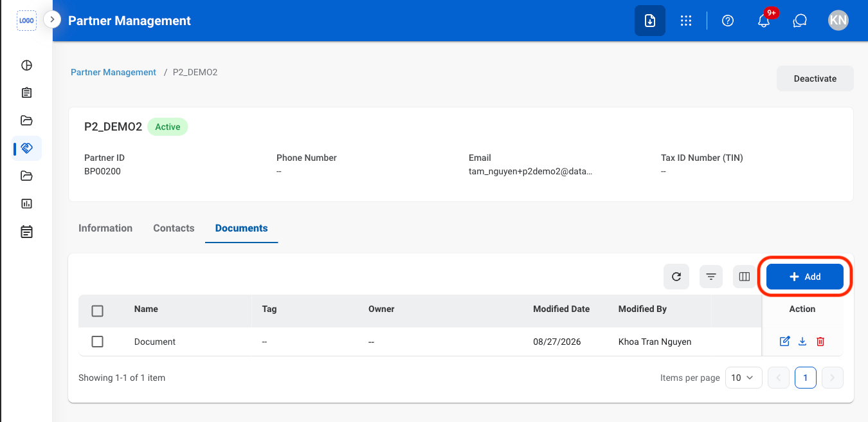The height and width of the screenshot is (422, 868).
Task: Click the Active status badge
Action: tap(168, 127)
